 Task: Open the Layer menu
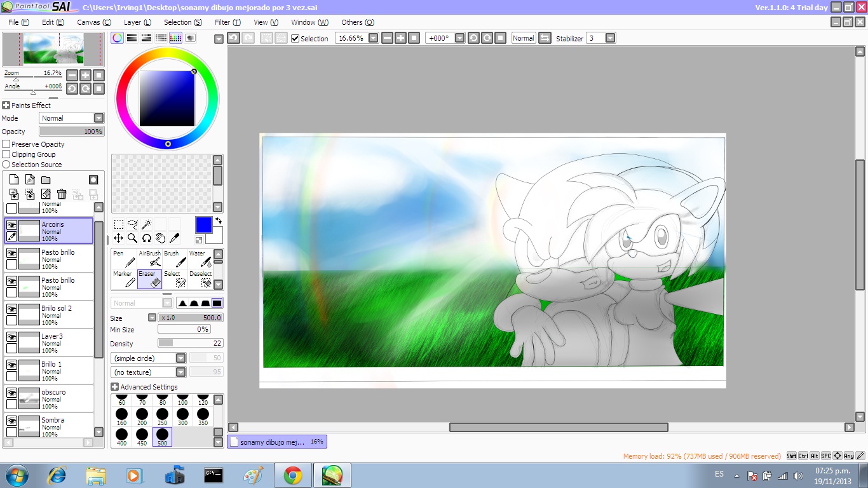coord(137,22)
